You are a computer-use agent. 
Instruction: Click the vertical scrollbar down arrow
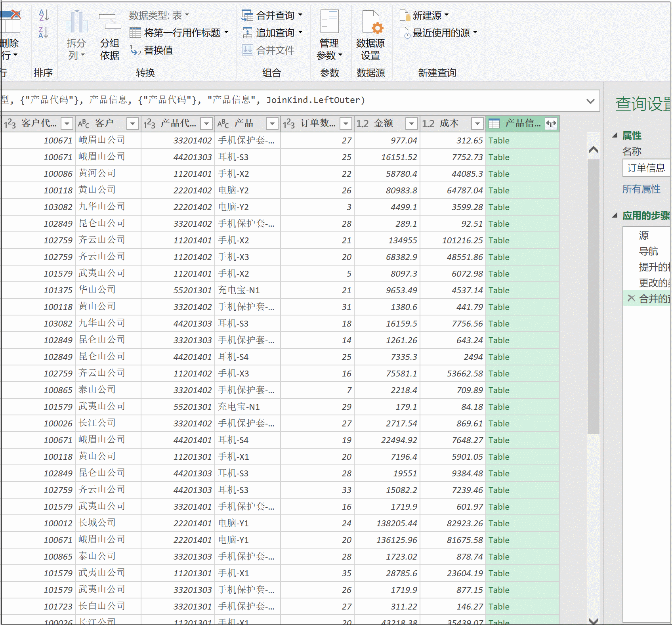click(593, 621)
